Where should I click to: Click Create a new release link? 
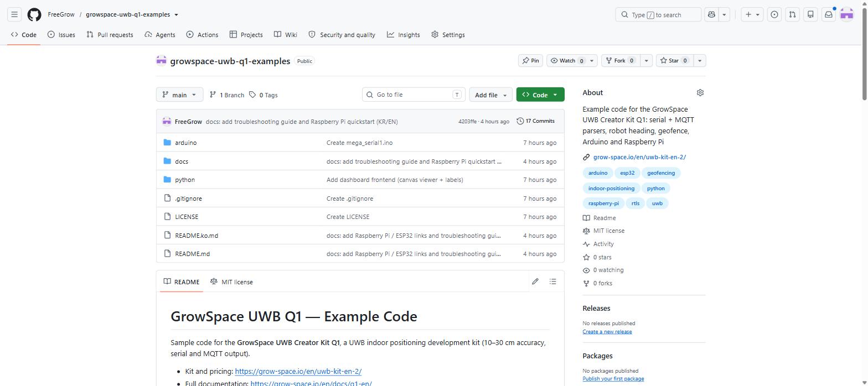tap(607, 332)
